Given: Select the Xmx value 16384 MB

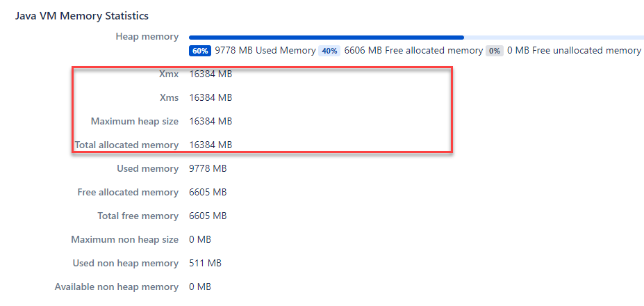Looking at the screenshot, I should click(210, 74).
